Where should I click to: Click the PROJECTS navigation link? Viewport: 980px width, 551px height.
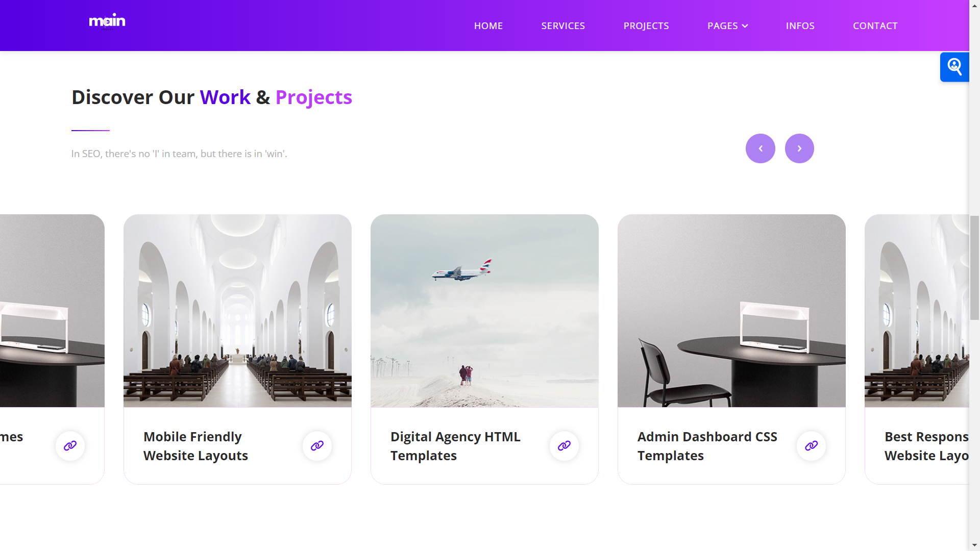[x=646, y=26]
